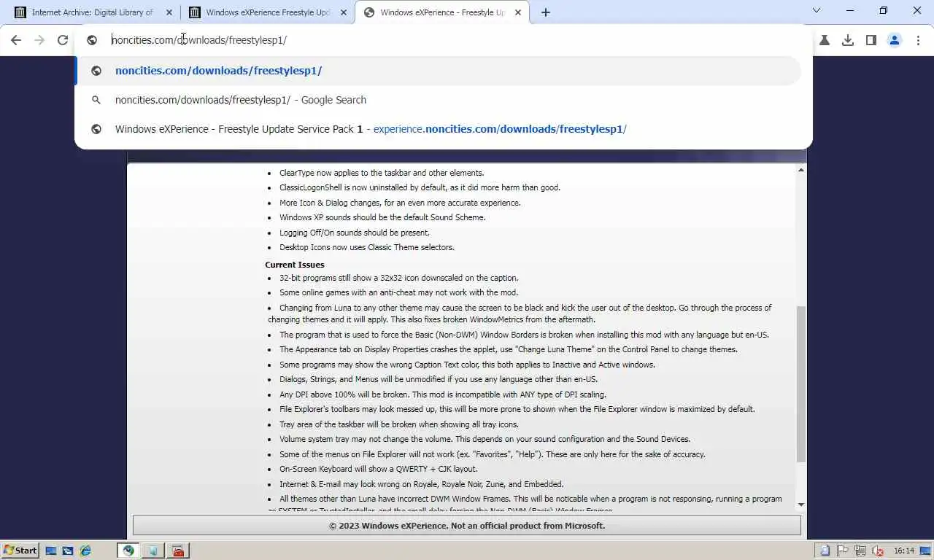Click the site globe icon in the address bar
The width and height of the screenshot is (934, 560).
92,40
